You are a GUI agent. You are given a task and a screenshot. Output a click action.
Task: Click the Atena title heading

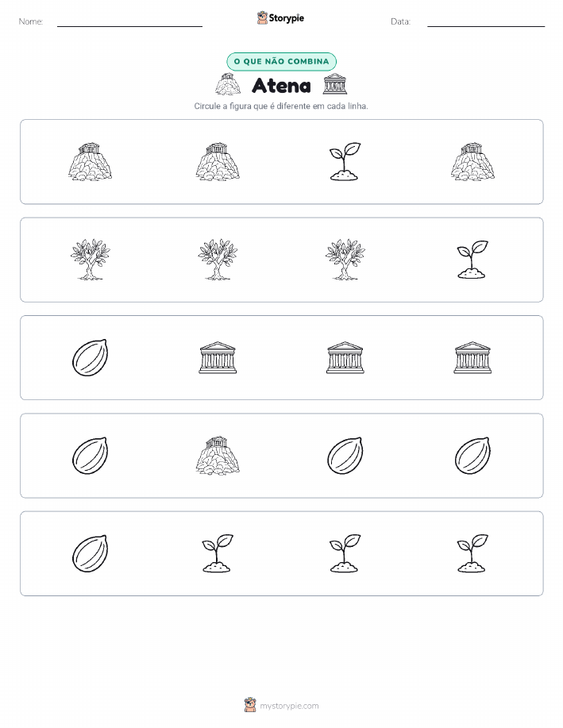coord(281,86)
